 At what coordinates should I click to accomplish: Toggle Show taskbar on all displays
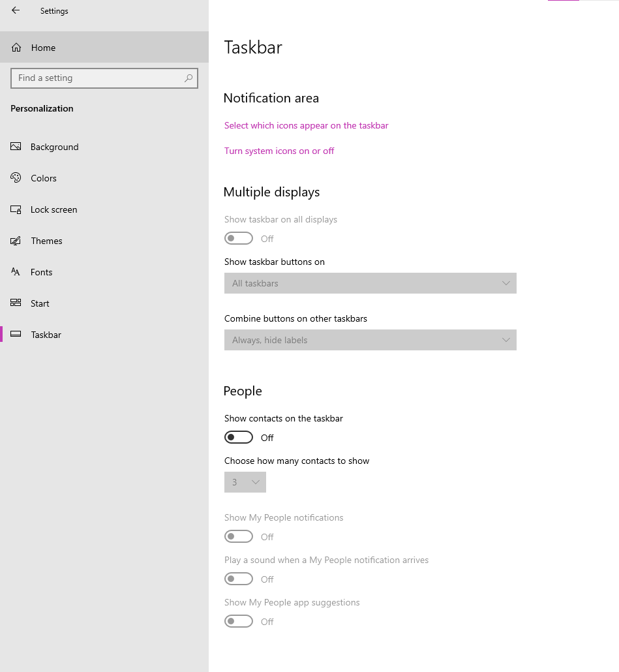coord(239,238)
